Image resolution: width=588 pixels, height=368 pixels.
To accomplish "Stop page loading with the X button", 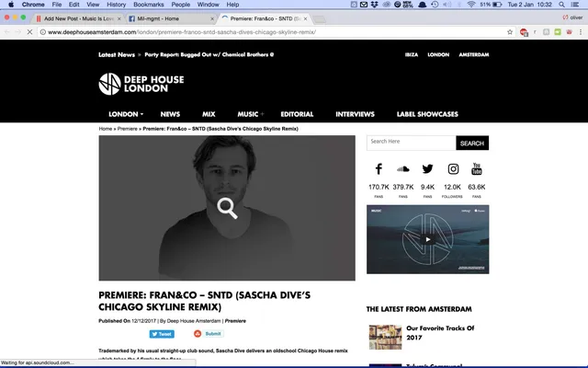I will [x=29, y=32].
